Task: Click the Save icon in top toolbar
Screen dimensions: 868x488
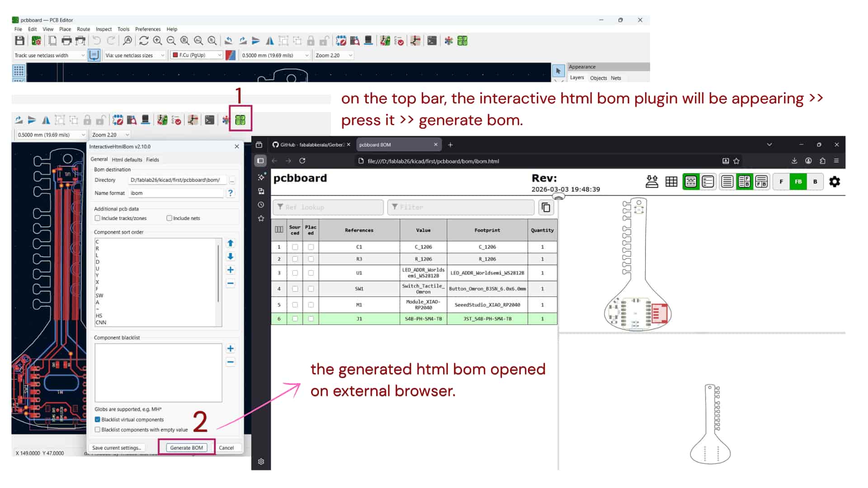Action: tap(19, 41)
